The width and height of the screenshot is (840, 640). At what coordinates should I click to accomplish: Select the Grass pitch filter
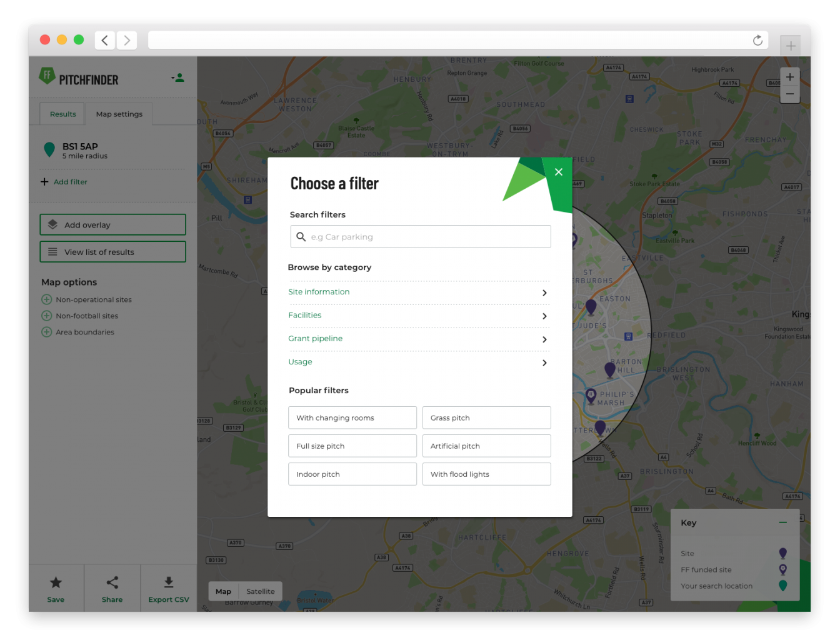[486, 417]
